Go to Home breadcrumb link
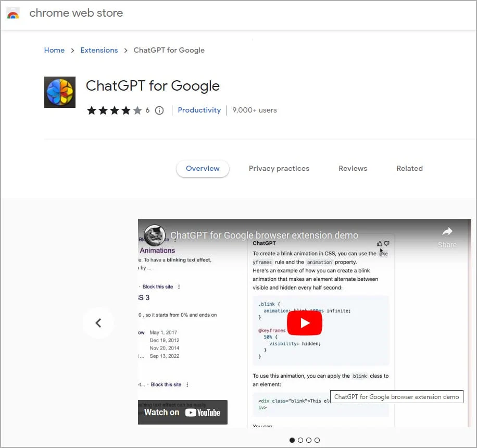The height and width of the screenshot is (448, 477). tap(54, 51)
